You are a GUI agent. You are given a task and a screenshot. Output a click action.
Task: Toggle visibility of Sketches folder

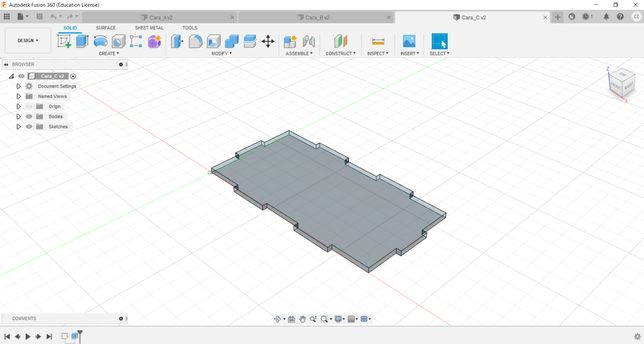coord(29,127)
